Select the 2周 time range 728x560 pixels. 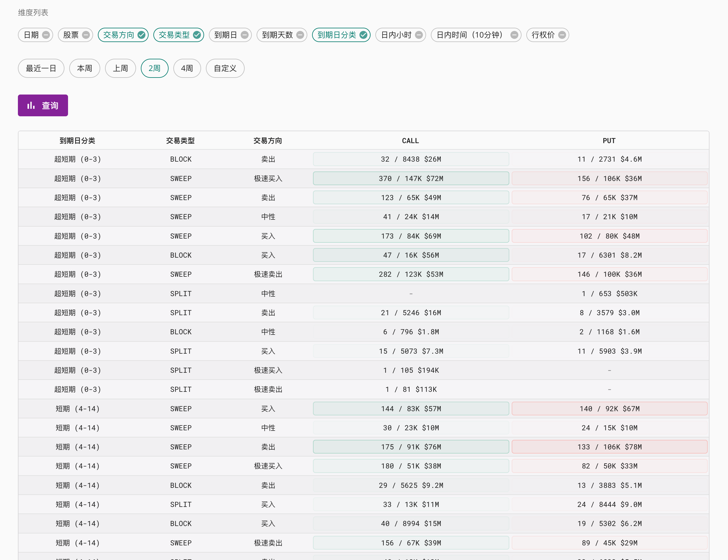155,68
